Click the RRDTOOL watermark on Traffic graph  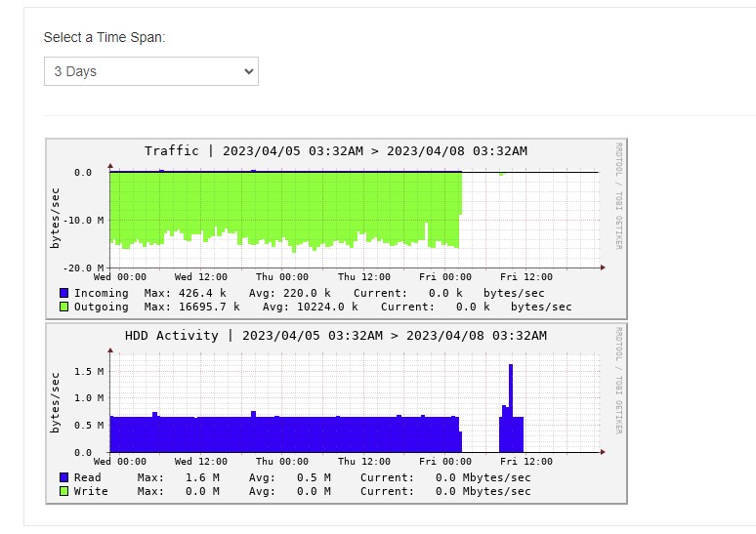[618, 195]
